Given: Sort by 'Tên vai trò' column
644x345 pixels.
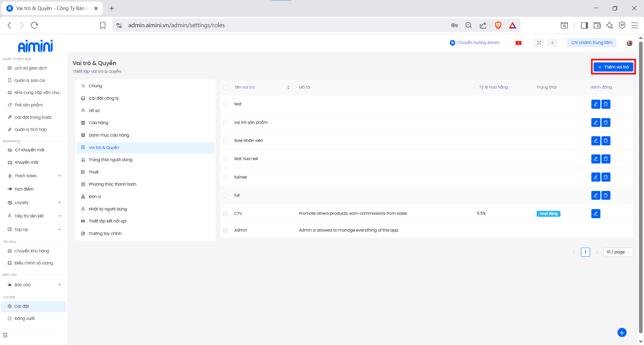Looking at the screenshot, I should pyautogui.click(x=288, y=87).
